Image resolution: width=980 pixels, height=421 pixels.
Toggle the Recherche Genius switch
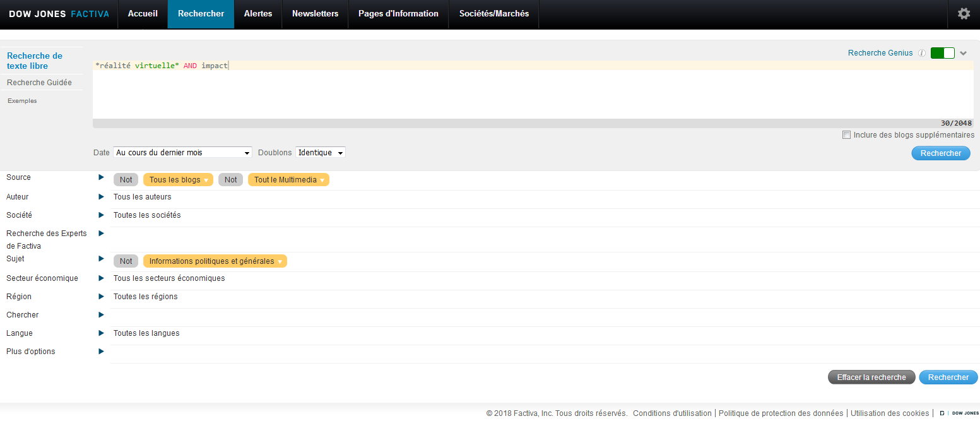click(942, 54)
